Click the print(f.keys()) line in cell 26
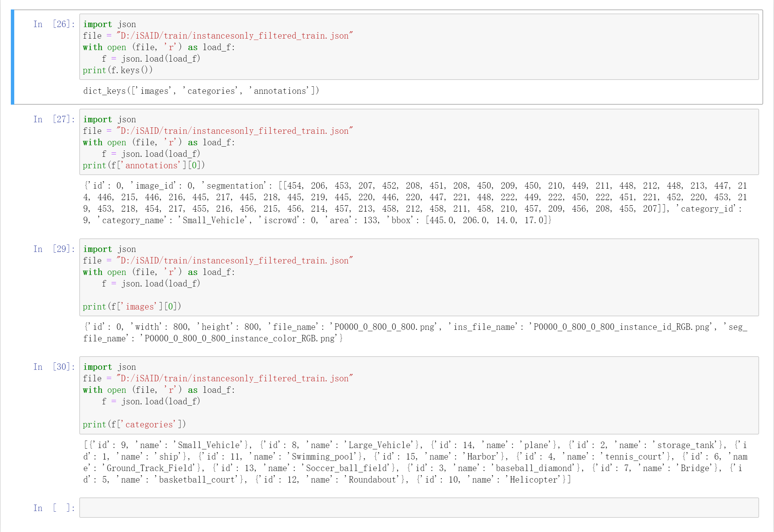The width and height of the screenshot is (774, 532). (118, 70)
